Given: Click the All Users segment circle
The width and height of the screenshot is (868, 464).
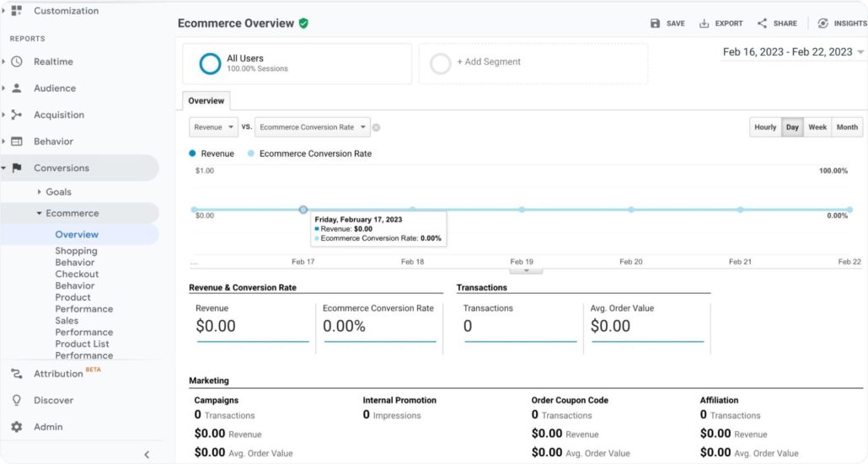Looking at the screenshot, I should [210, 64].
